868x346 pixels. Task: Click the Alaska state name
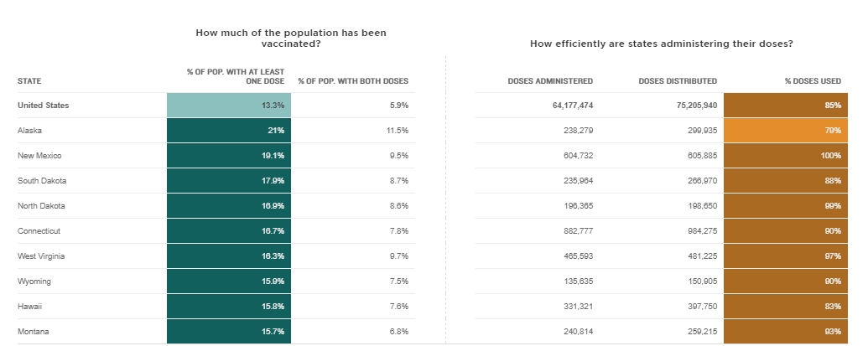[29, 131]
